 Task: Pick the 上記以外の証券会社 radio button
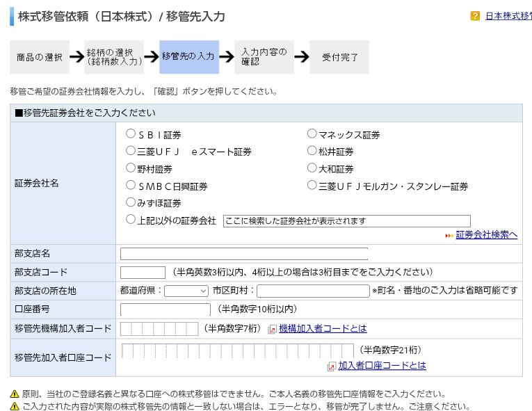131,220
